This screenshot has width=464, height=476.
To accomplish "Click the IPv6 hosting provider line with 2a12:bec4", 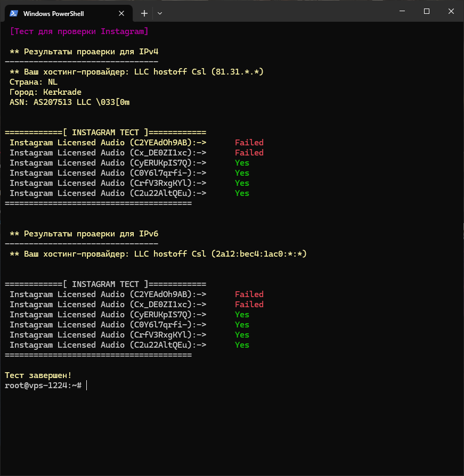I will 158,254.
